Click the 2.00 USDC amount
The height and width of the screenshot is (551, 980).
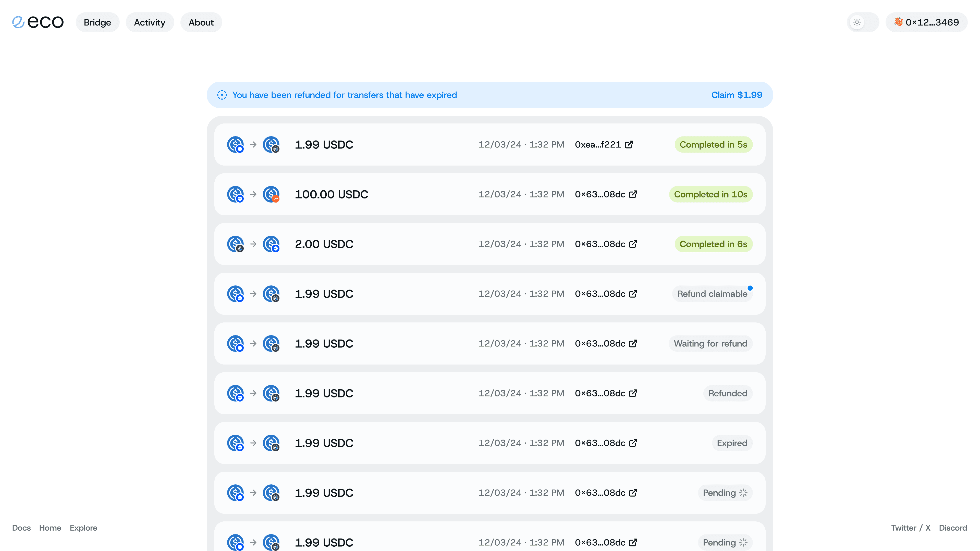pyautogui.click(x=324, y=244)
